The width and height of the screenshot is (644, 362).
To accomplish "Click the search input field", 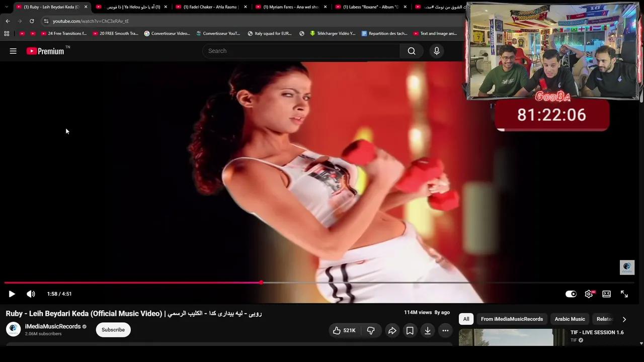I will pos(301,51).
